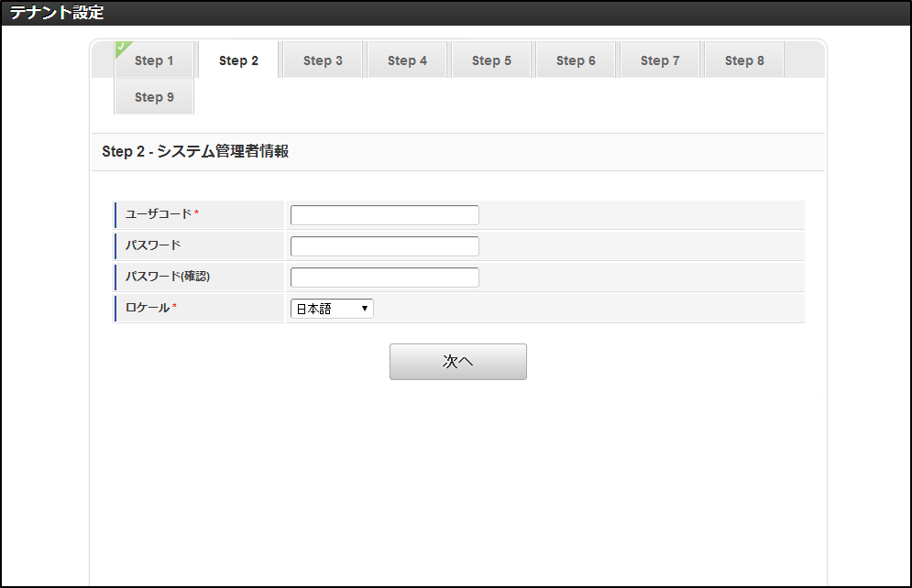This screenshot has height=588, width=912.
Task: Focus the ユーザコード input field
Action: coord(384,215)
